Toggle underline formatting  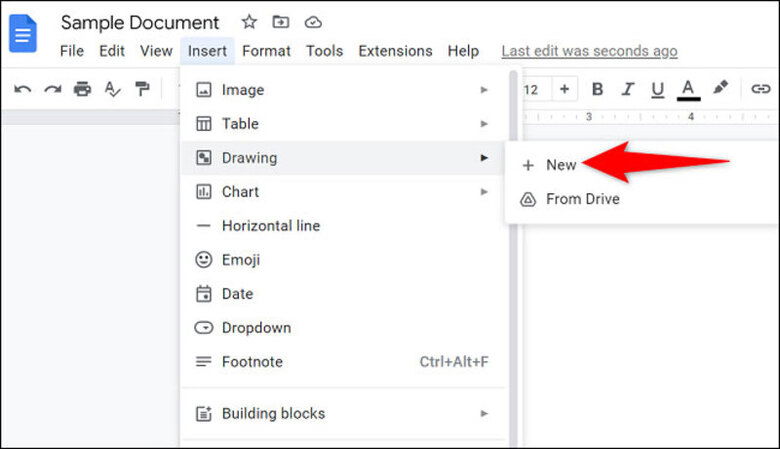point(657,89)
